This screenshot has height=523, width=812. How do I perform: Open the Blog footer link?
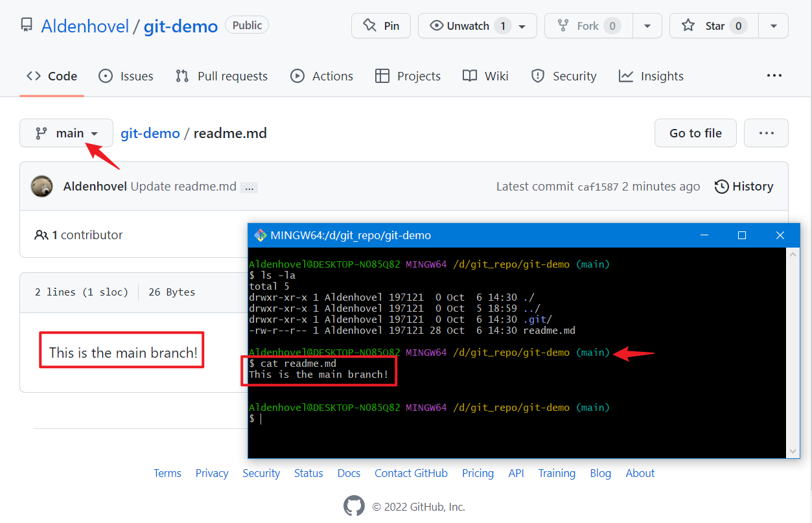coord(600,473)
